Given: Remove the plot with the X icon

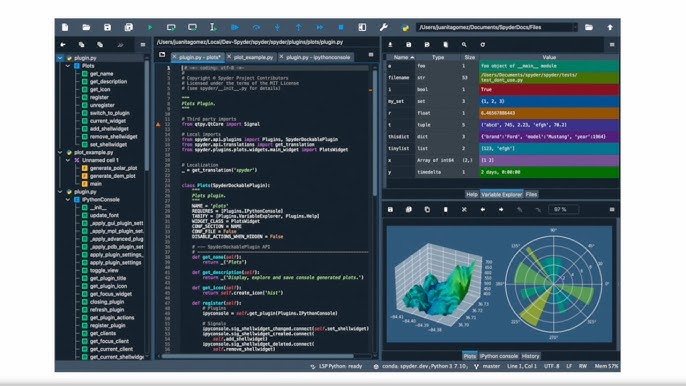Looking at the screenshot, I should 464,210.
